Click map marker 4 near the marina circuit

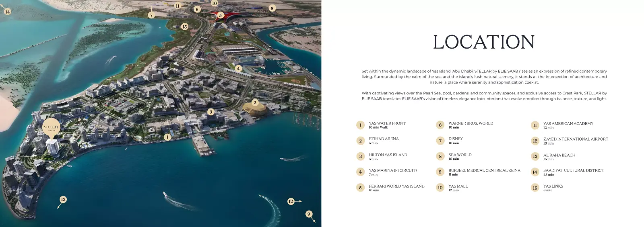[x=238, y=69]
